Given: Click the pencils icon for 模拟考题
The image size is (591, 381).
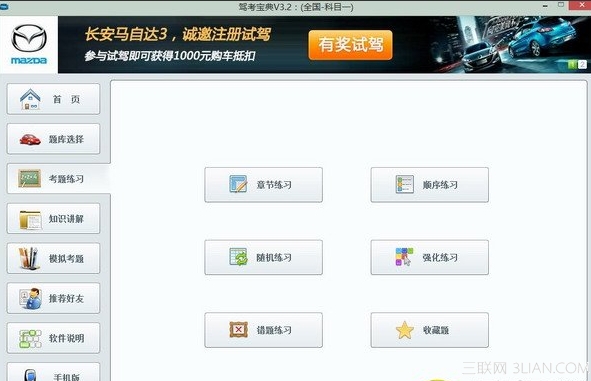Looking at the screenshot, I should click(29, 259).
